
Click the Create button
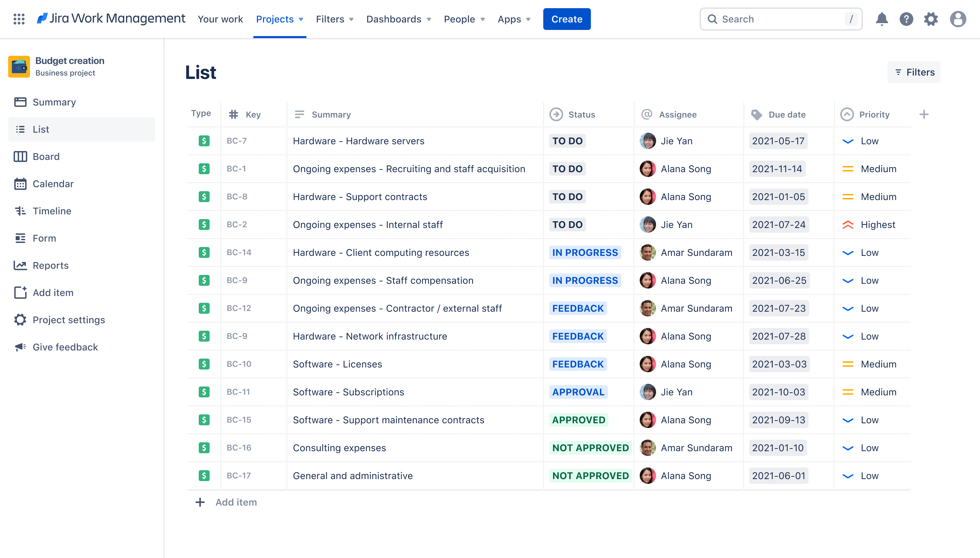click(567, 19)
